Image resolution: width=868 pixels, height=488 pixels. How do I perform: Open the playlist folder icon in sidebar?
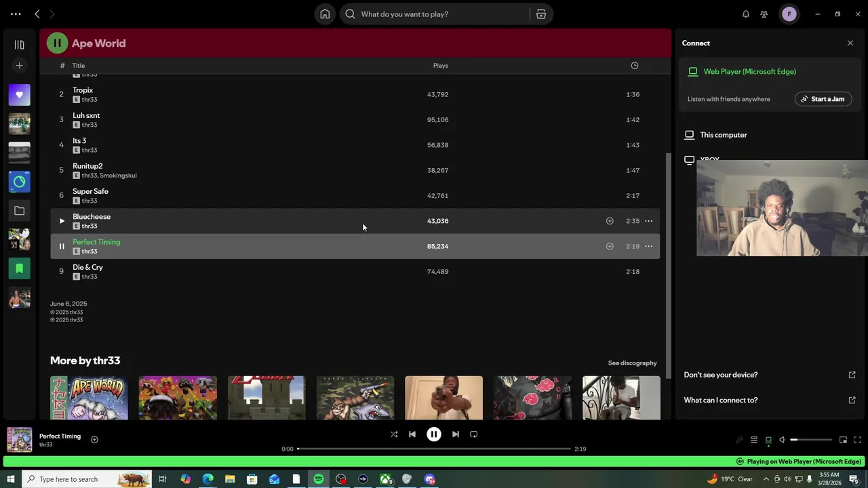point(19,211)
